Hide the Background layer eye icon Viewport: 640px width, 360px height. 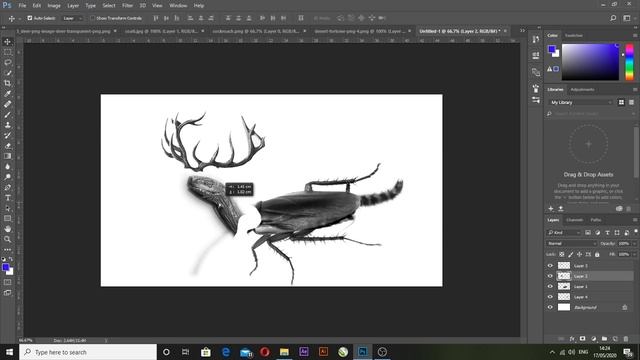[x=550, y=307]
